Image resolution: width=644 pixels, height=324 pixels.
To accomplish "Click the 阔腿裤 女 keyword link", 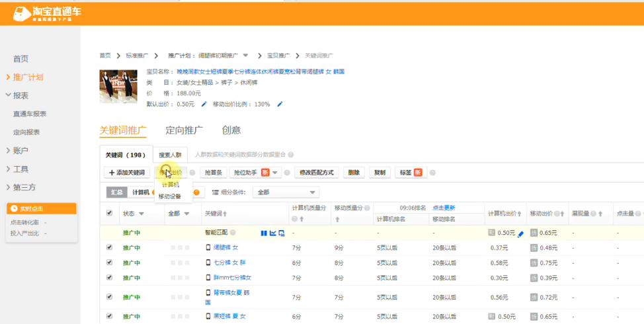I will click(x=225, y=247).
